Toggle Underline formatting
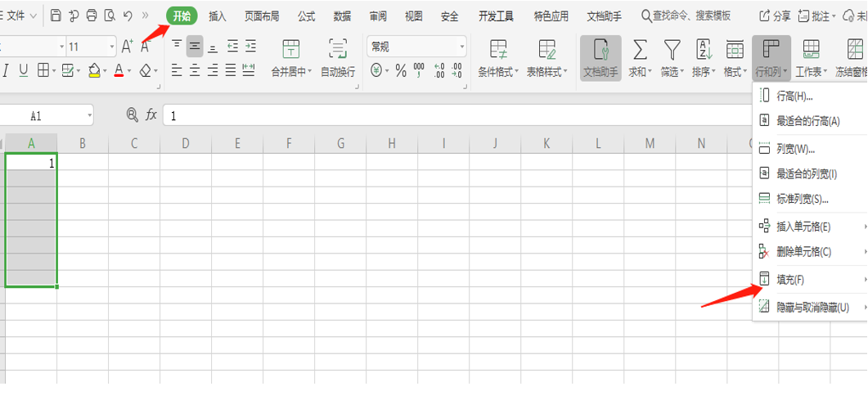Screen dimensions: 868x400 point(23,70)
